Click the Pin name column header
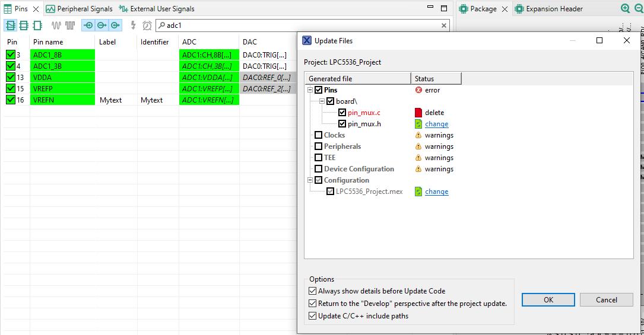644x335 pixels. tap(62, 42)
